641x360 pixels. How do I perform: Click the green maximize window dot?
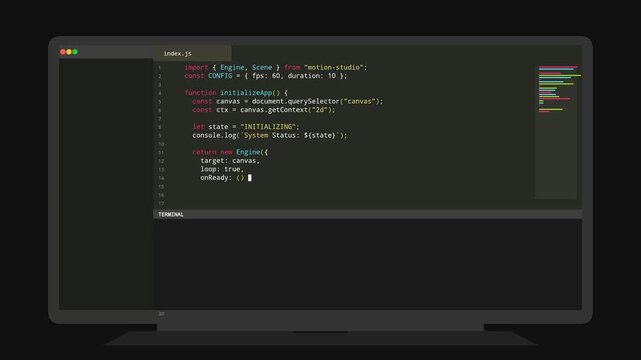(x=75, y=52)
